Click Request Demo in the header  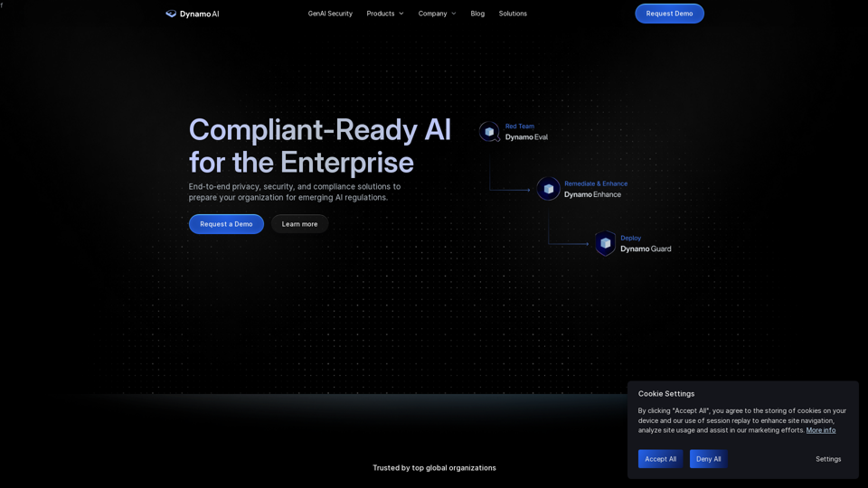669,14
